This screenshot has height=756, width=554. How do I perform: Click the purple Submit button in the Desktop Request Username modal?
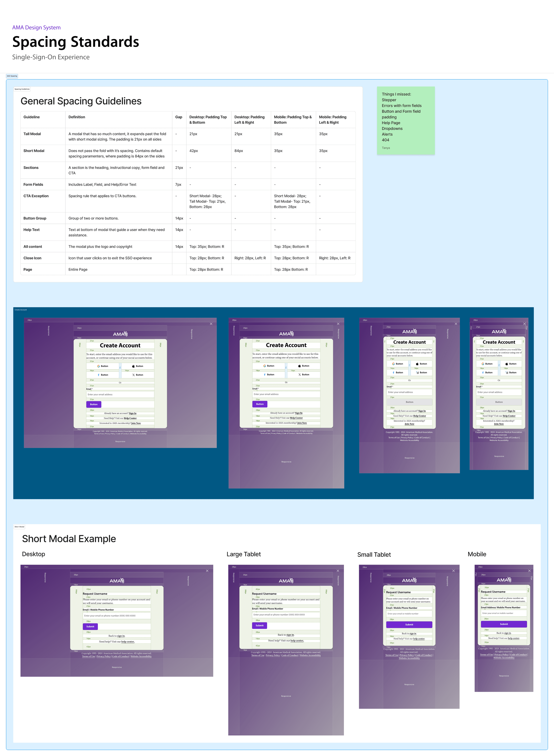[90, 626]
